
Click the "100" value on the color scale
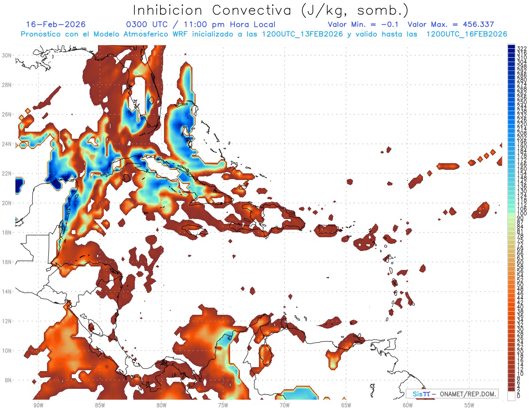[x=522, y=214]
